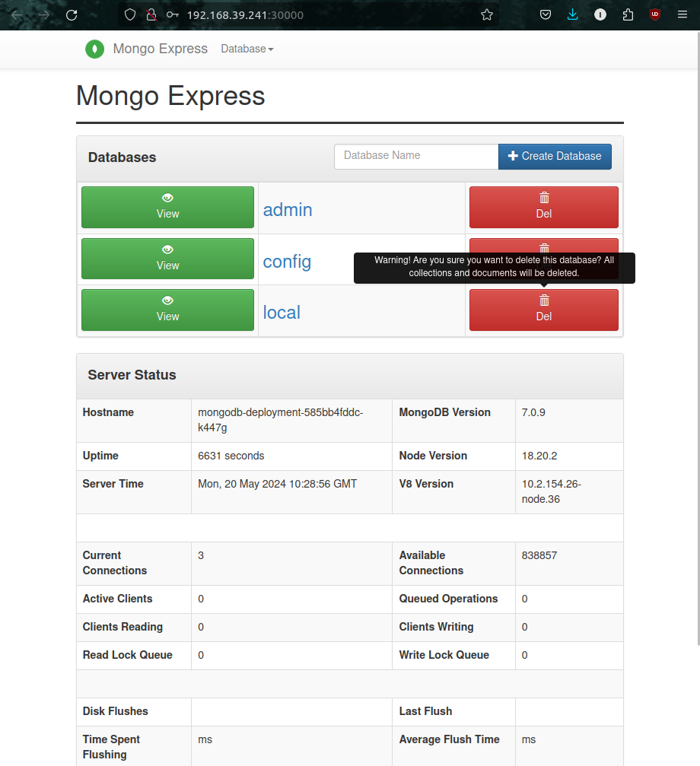The height and width of the screenshot is (766, 700).
Task: Click the round info extension icon
Action: click(x=600, y=15)
